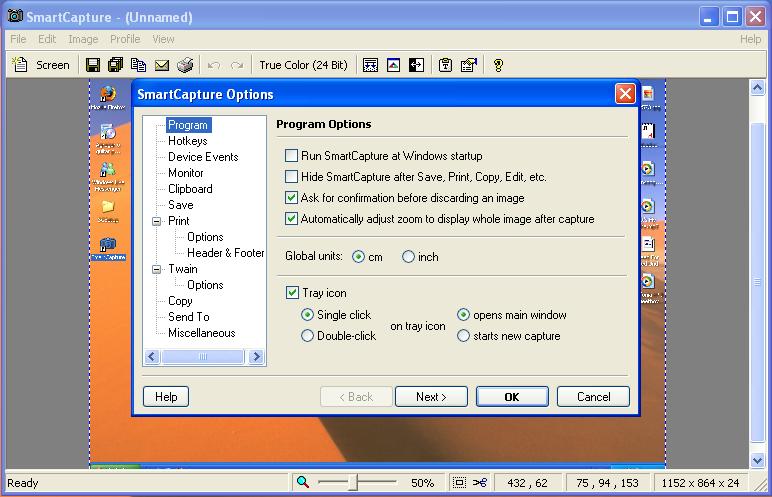Close the SmartCapture Options dialog

(625, 94)
